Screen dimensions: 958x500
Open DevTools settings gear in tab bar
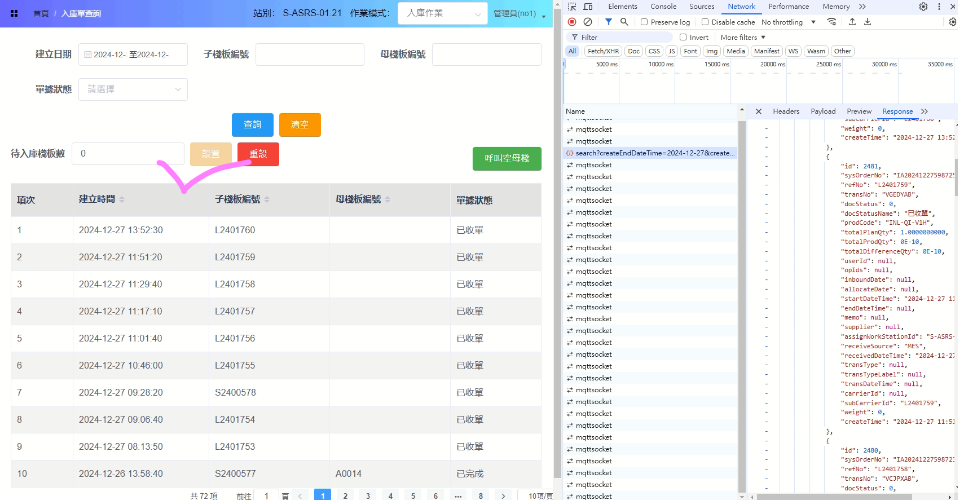[x=923, y=7]
